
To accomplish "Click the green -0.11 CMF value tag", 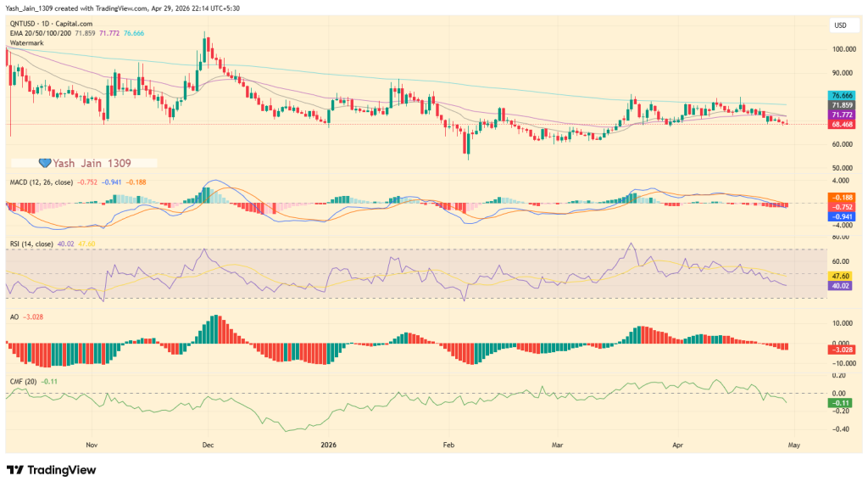I will [842, 402].
